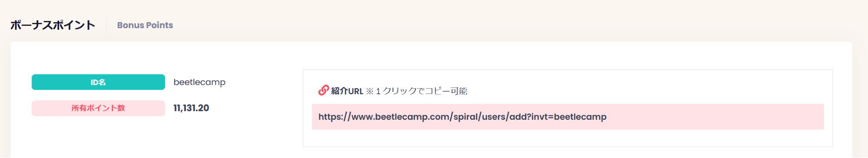Click the word Points in the subtitle
Viewport: 868px width, 158px height.
160,25
